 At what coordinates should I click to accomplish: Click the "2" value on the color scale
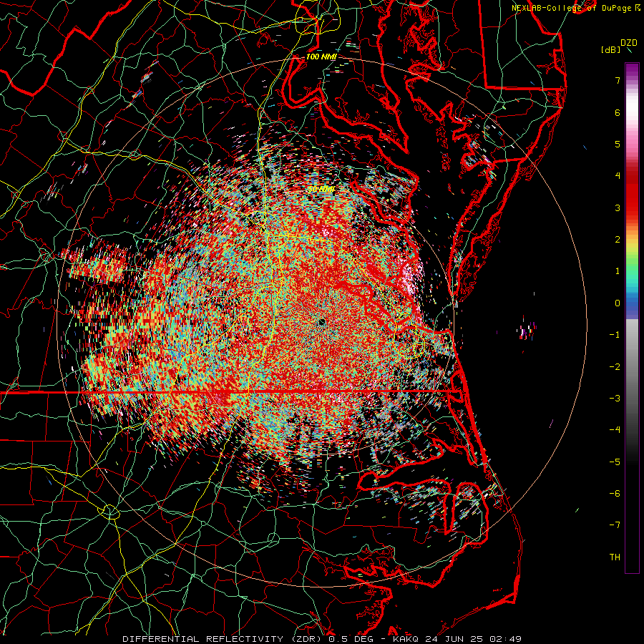click(618, 240)
